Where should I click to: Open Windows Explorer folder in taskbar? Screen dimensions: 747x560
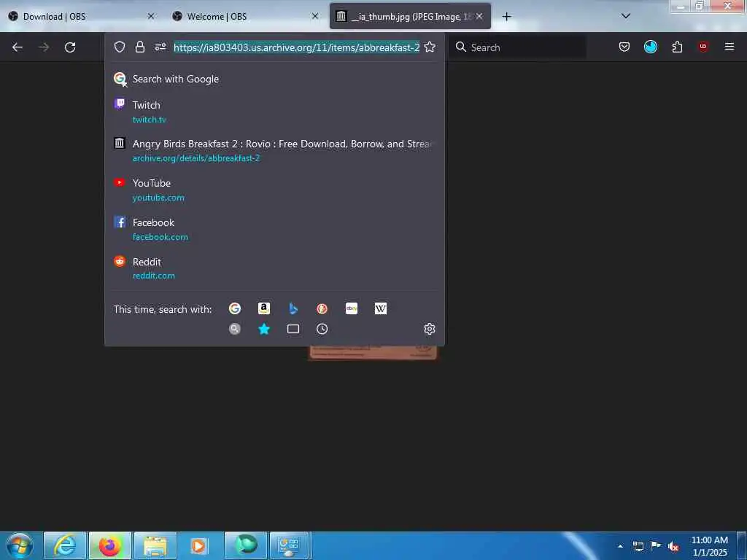click(x=155, y=545)
